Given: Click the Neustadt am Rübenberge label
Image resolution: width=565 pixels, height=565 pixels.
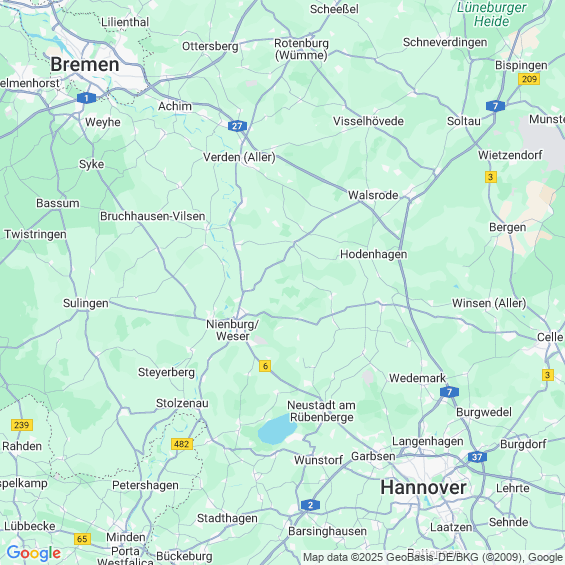Looking at the screenshot, I should [x=321, y=411].
